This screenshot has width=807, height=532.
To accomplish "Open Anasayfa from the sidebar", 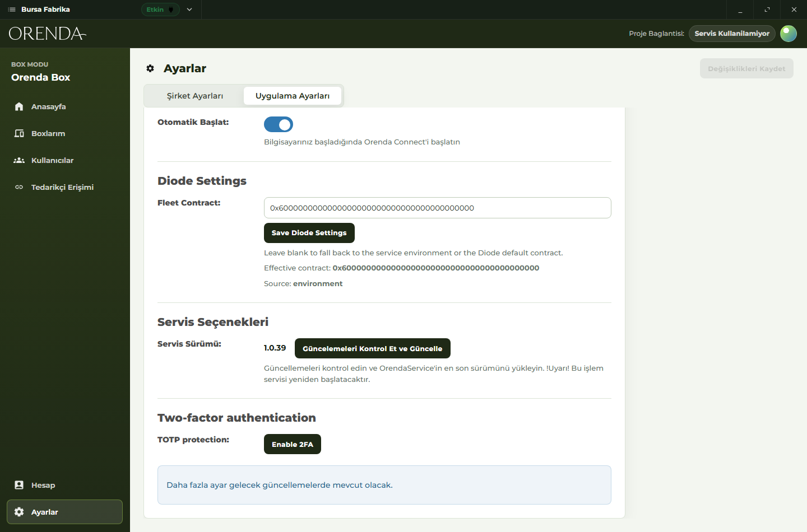I will coord(64,106).
